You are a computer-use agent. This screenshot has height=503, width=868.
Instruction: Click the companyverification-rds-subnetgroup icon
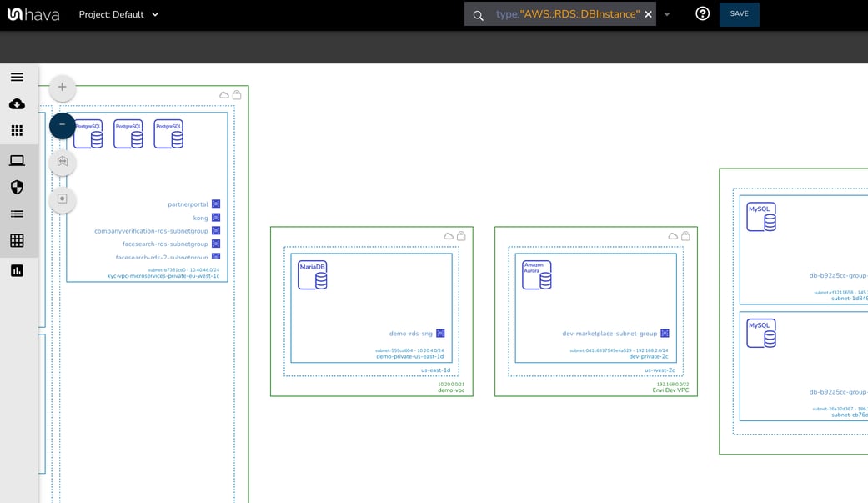216,230
